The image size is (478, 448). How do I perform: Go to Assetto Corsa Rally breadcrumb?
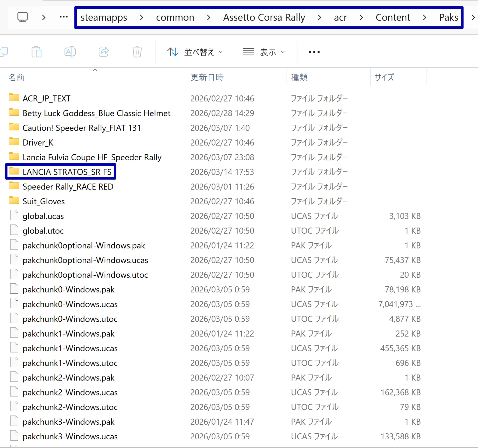pyautogui.click(x=264, y=18)
